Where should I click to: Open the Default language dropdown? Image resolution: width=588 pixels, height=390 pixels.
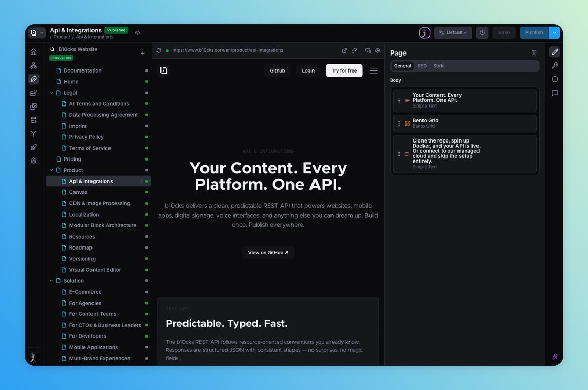pos(453,32)
